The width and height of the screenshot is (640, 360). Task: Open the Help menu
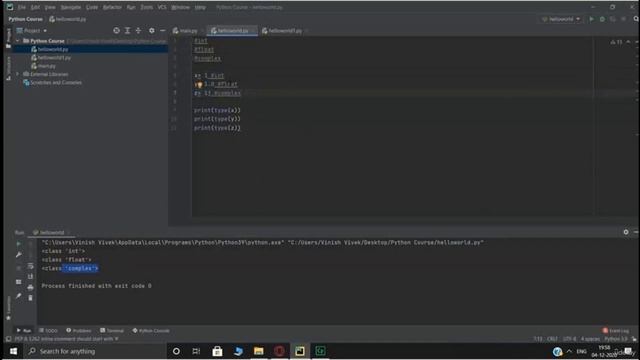(200, 7)
